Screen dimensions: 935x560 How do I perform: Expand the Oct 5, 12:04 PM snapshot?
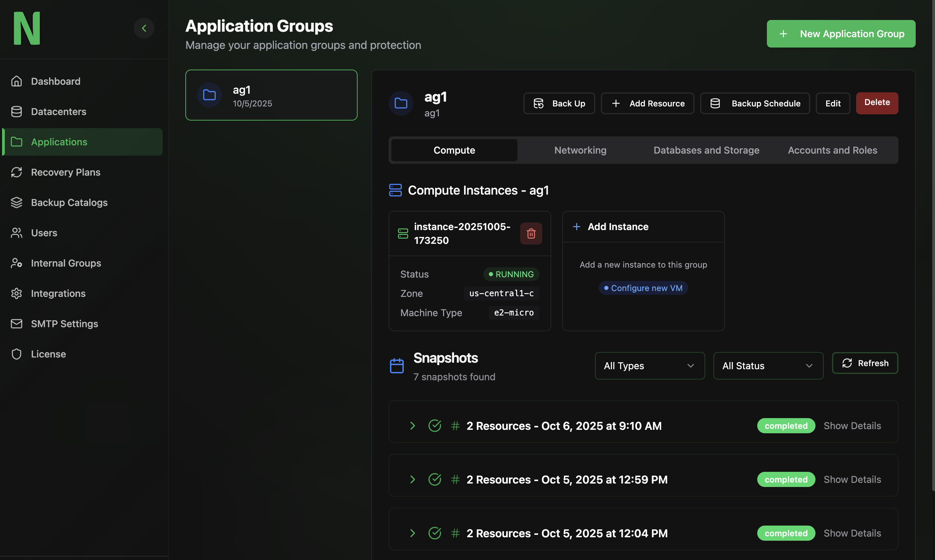pos(412,533)
